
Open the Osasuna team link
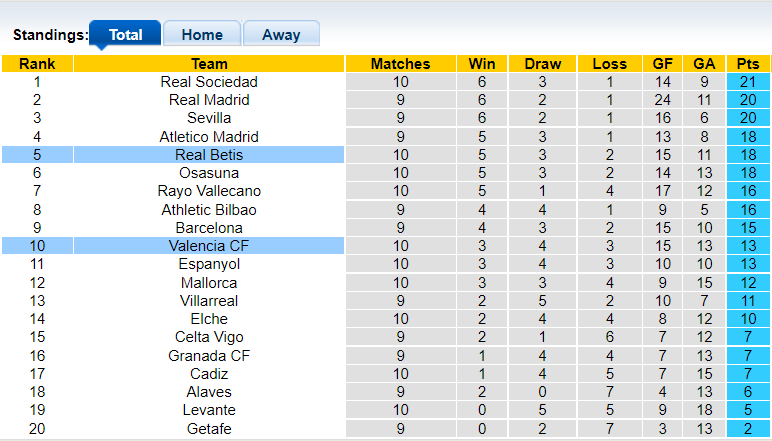click(x=209, y=173)
